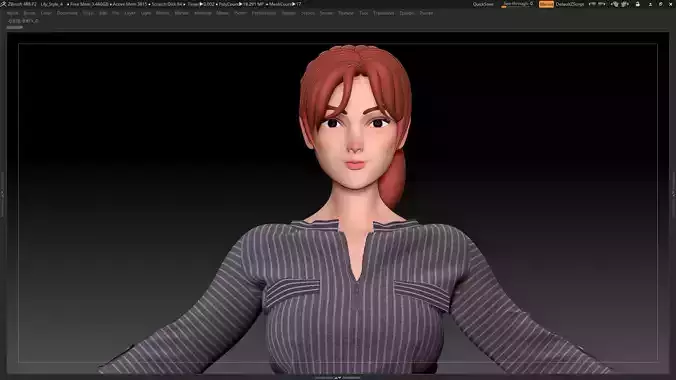Open the Edit menu
This screenshot has width=676, height=380.
(103, 13)
